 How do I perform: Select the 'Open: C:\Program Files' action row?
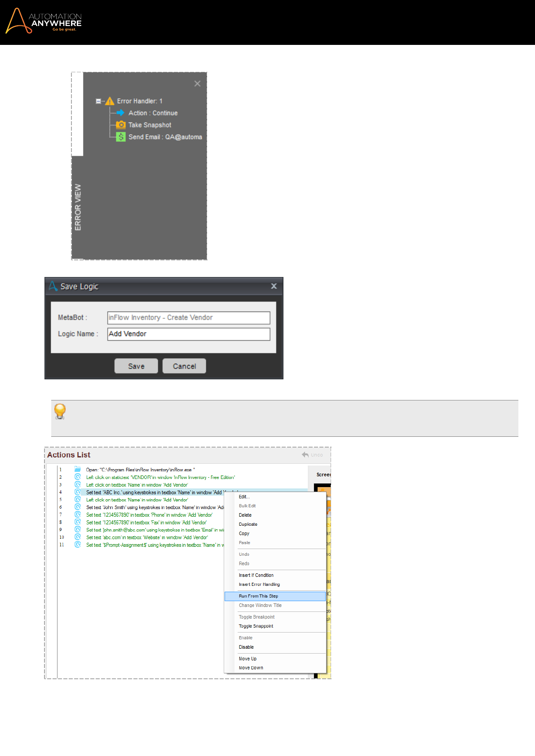coord(141,470)
